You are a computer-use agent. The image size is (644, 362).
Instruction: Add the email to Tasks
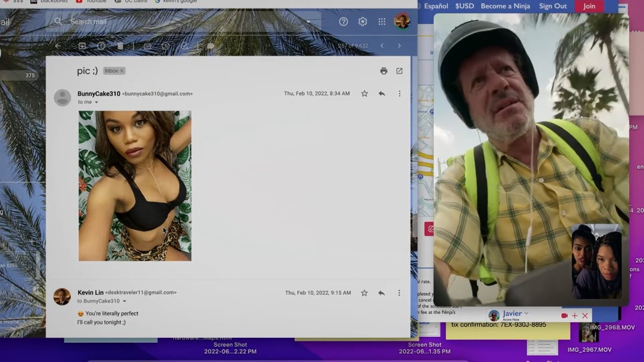coord(184,46)
